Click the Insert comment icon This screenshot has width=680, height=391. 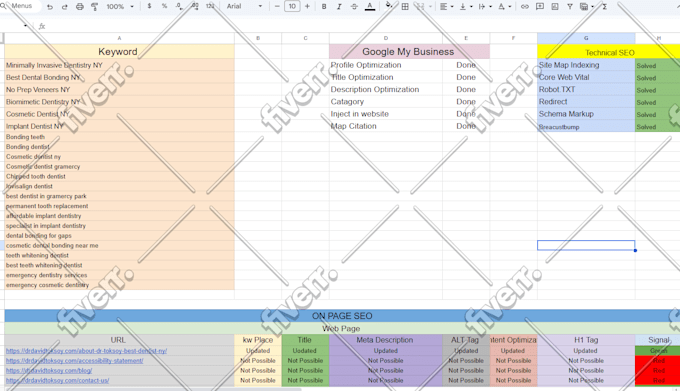point(540,7)
